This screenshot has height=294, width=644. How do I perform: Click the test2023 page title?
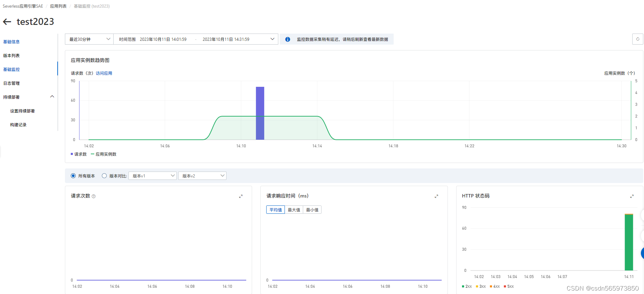[35, 21]
